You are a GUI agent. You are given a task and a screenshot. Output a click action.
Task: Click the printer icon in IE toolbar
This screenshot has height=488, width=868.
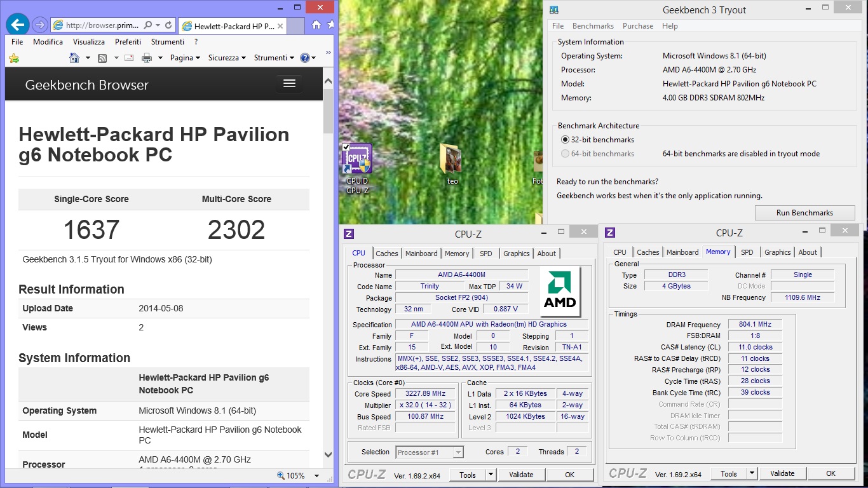tap(147, 58)
